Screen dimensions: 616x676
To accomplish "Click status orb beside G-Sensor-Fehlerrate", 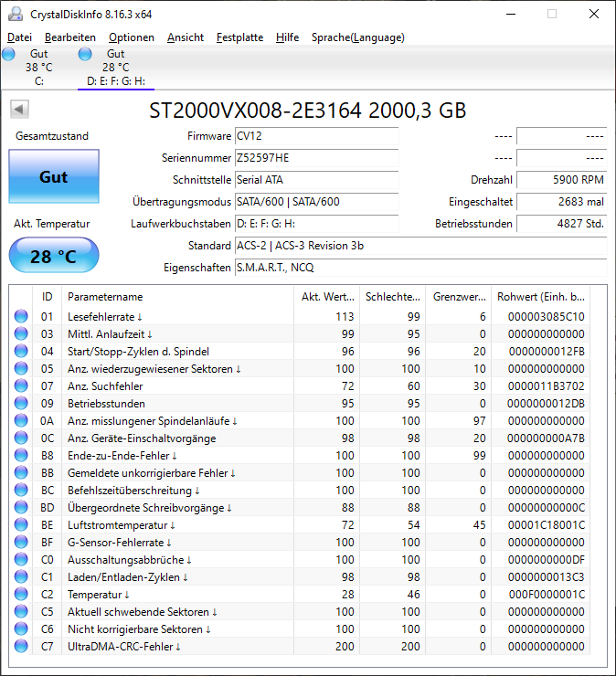I will click(21, 542).
